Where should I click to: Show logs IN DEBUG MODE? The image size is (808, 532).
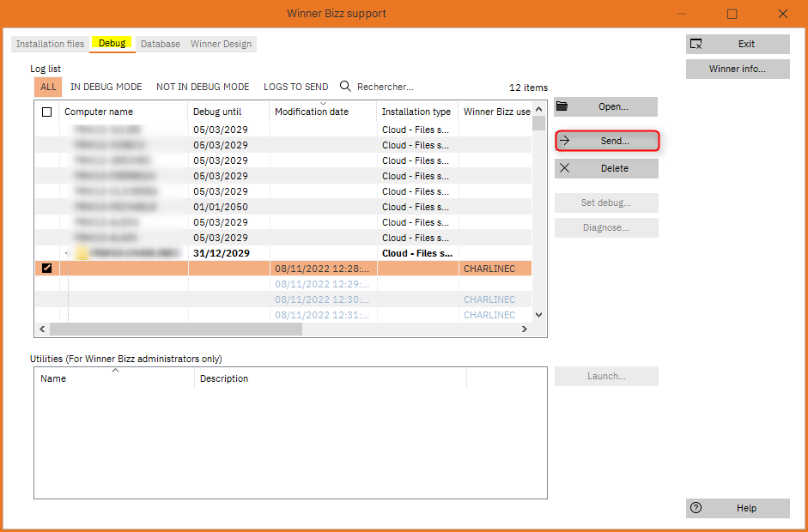(106, 87)
